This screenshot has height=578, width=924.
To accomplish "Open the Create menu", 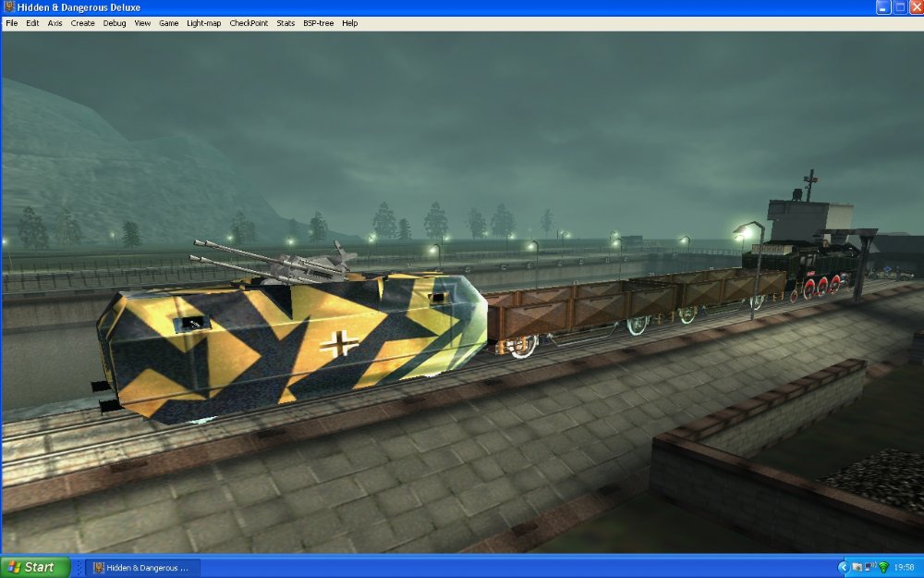I will (x=82, y=23).
